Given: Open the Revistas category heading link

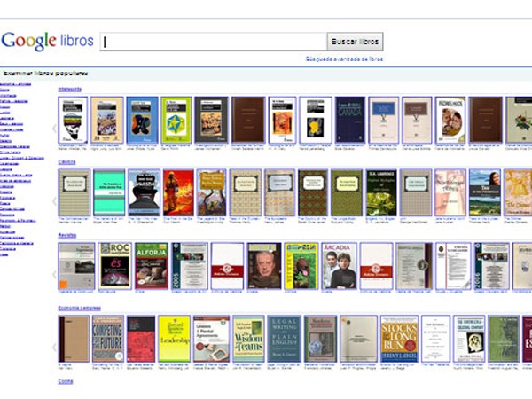Looking at the screenshot, I should tap(66, 235).
